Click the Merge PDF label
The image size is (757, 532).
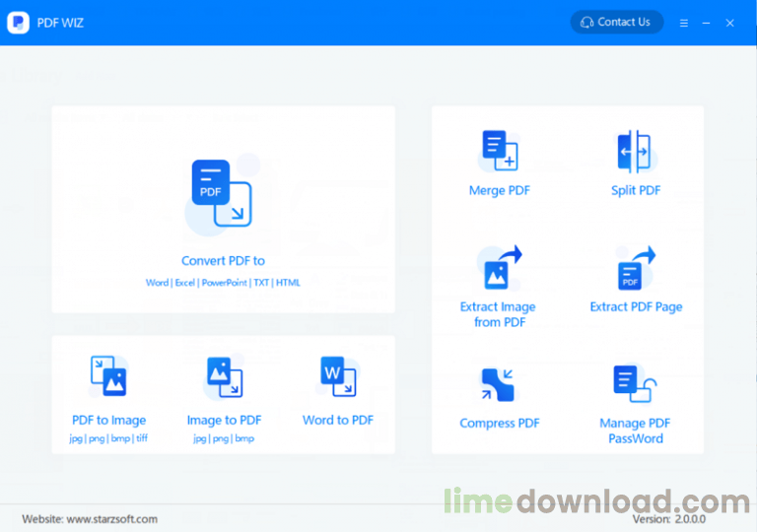(x=500, y=190)
